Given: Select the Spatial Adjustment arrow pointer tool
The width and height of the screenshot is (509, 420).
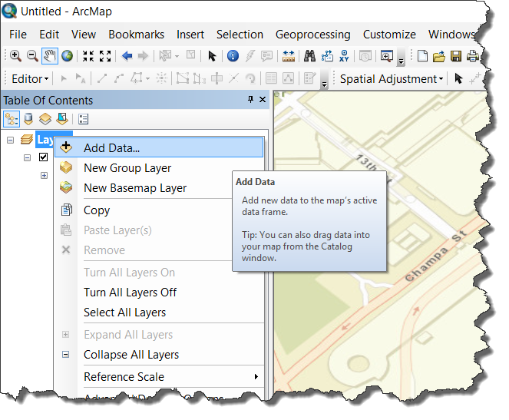Looking at the screenshot, I should pyautogui.click(x=458, y=79).
